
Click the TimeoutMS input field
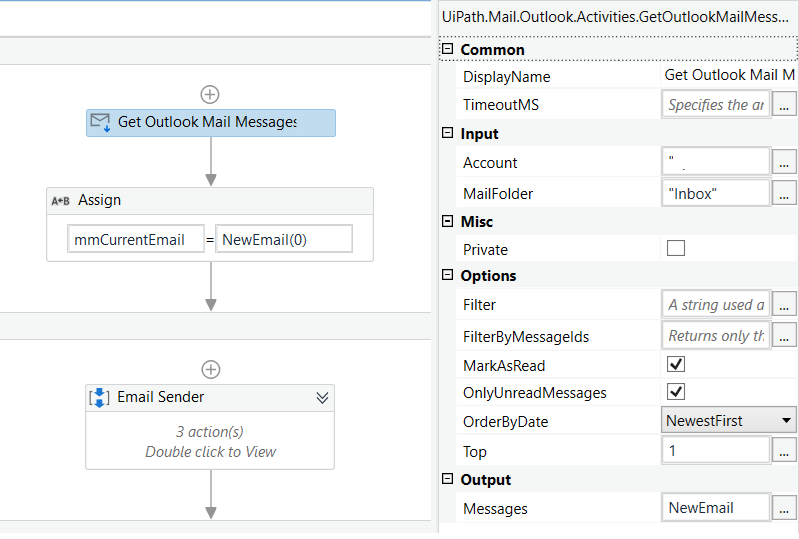click(x=715, y=104)
